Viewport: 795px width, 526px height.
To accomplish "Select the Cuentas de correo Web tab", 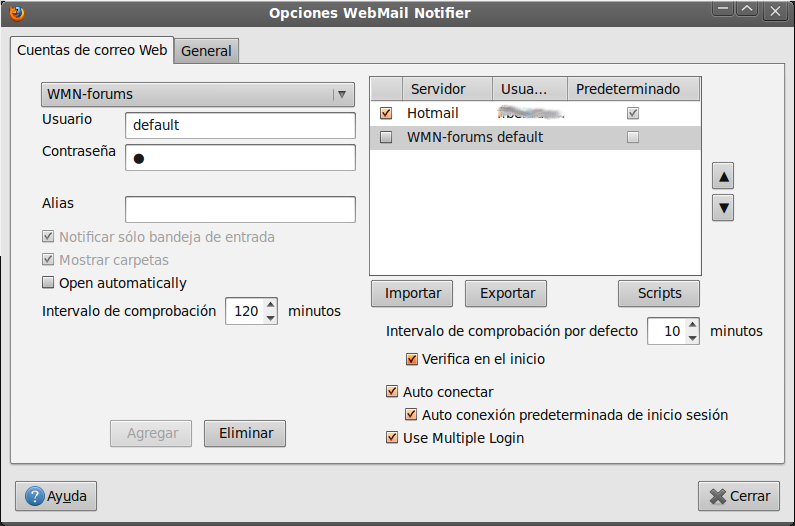I will pos(92,50).
